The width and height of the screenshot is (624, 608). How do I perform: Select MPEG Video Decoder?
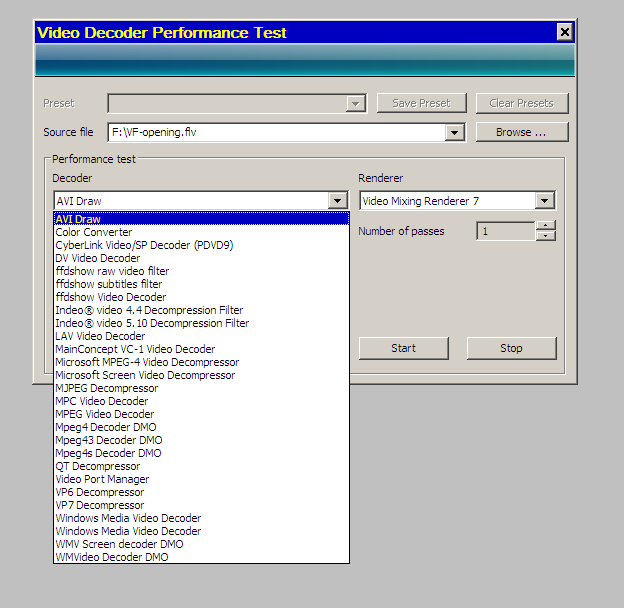pyautogui.click(x=201, y=414)
